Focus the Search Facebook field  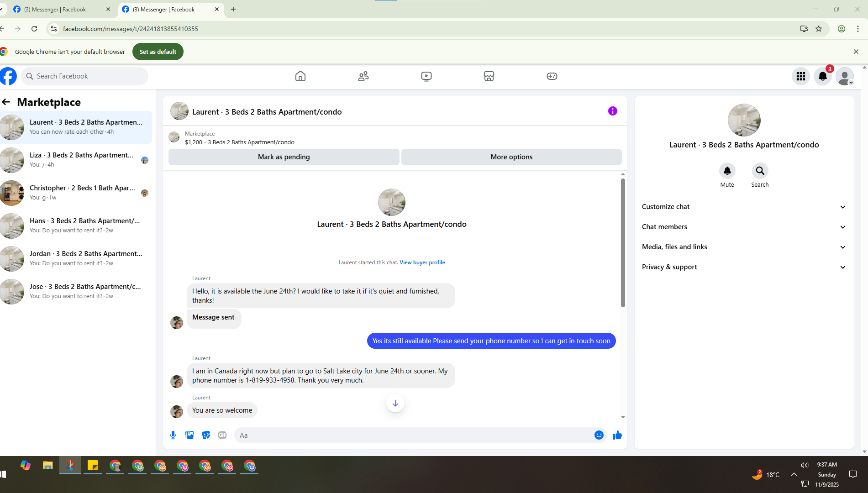point(84,76)
